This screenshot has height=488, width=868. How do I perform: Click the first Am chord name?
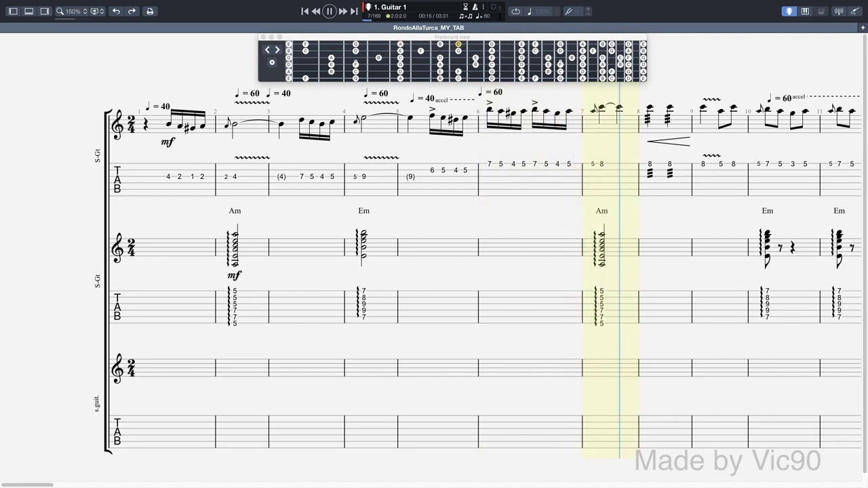235,211
